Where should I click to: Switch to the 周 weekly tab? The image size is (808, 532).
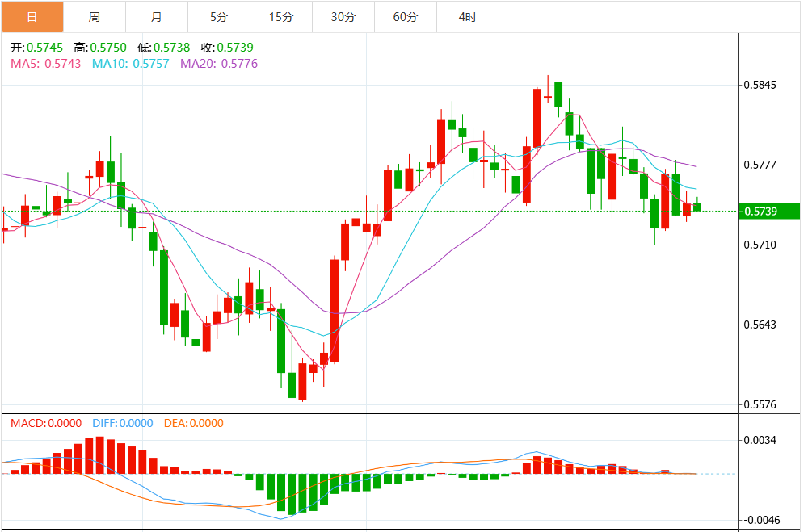pos(94,16)
